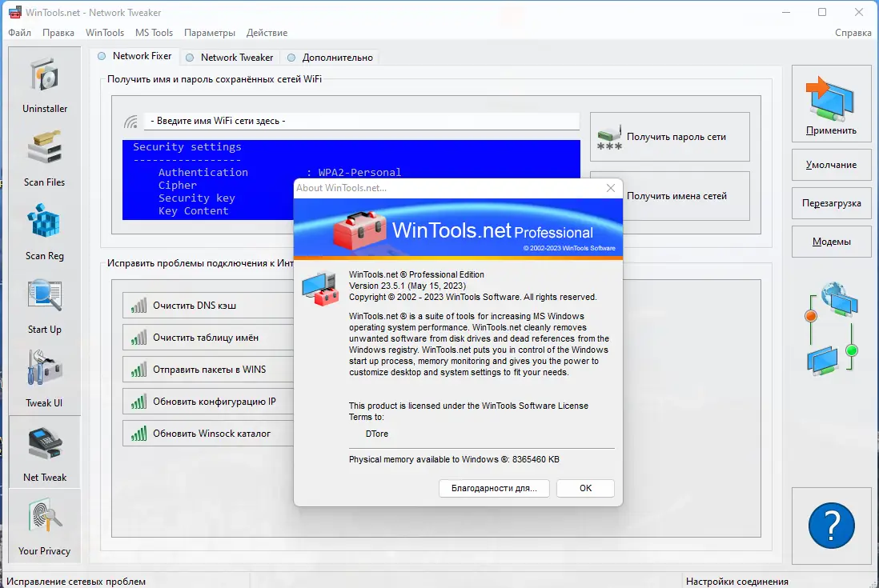The height and width of the screenshot is (588, 879).
Task: Open the Файл menu
Action: (x=20, y=33)
